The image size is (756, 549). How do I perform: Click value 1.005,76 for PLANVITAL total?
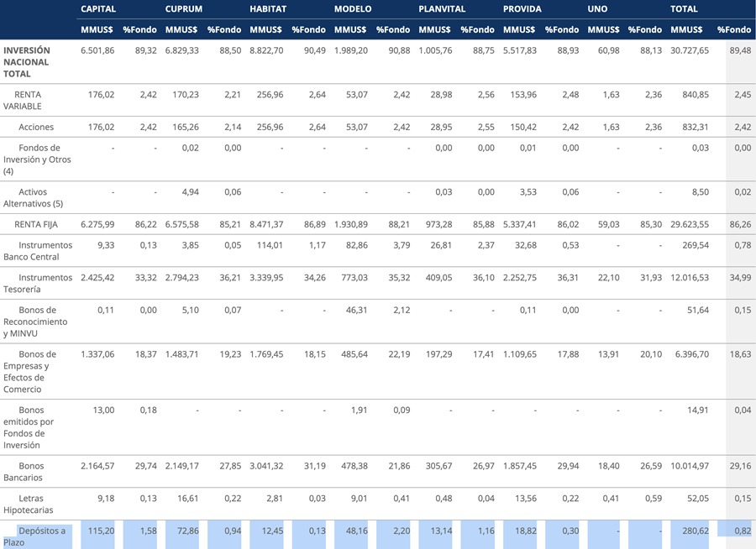pyautogui.click(x=435, y=50)
